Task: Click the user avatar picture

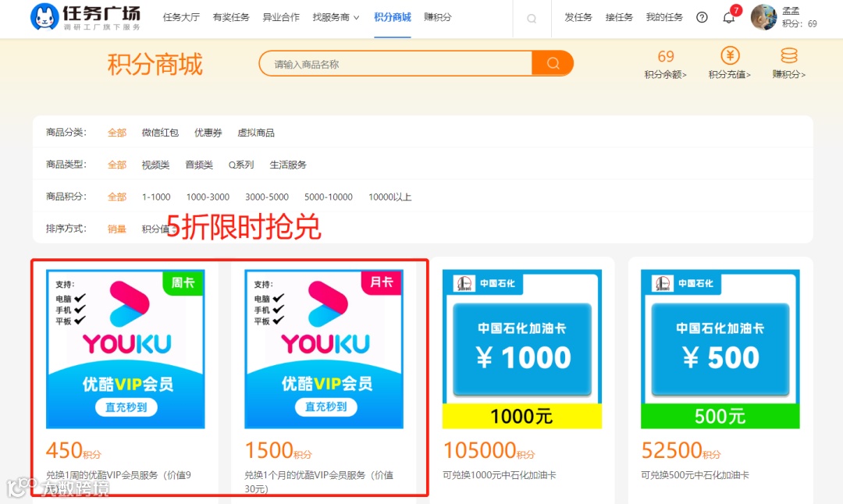Action: point(763,17)
